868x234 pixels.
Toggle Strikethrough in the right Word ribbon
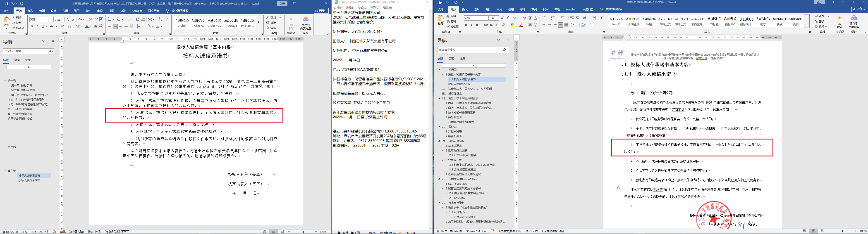[486, 25]
